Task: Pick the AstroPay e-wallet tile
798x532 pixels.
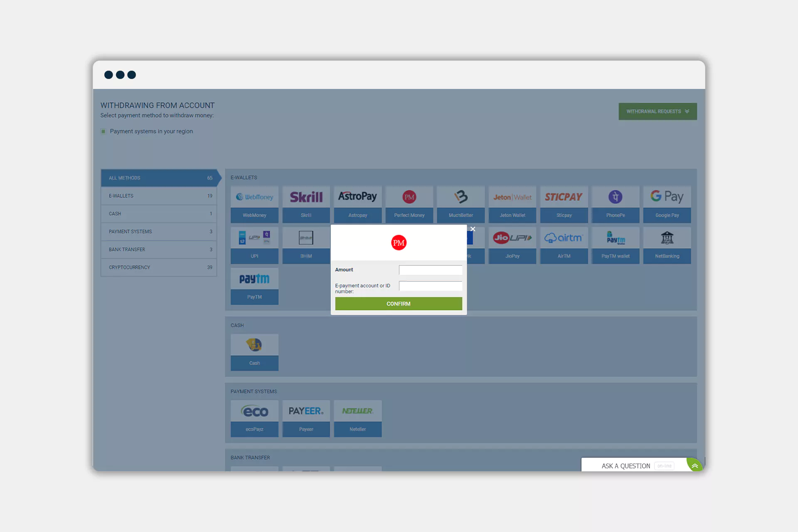Action: (x=357, y=204)
